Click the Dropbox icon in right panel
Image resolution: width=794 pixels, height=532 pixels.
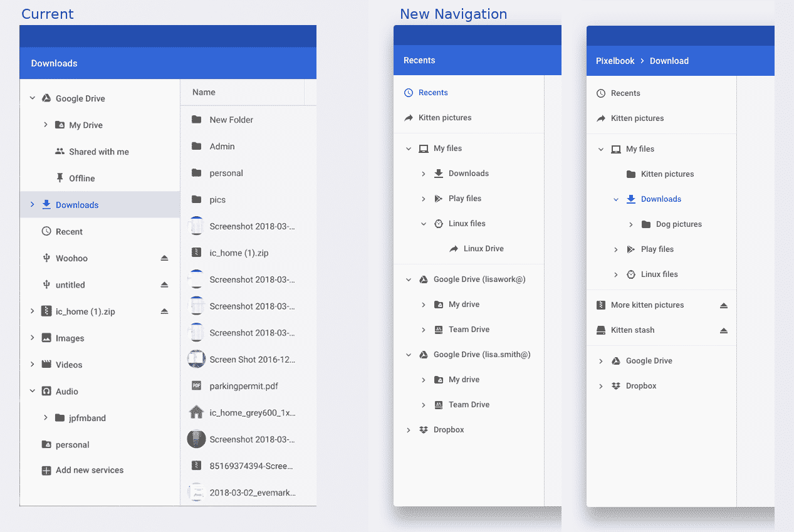(x=616, y=386)
